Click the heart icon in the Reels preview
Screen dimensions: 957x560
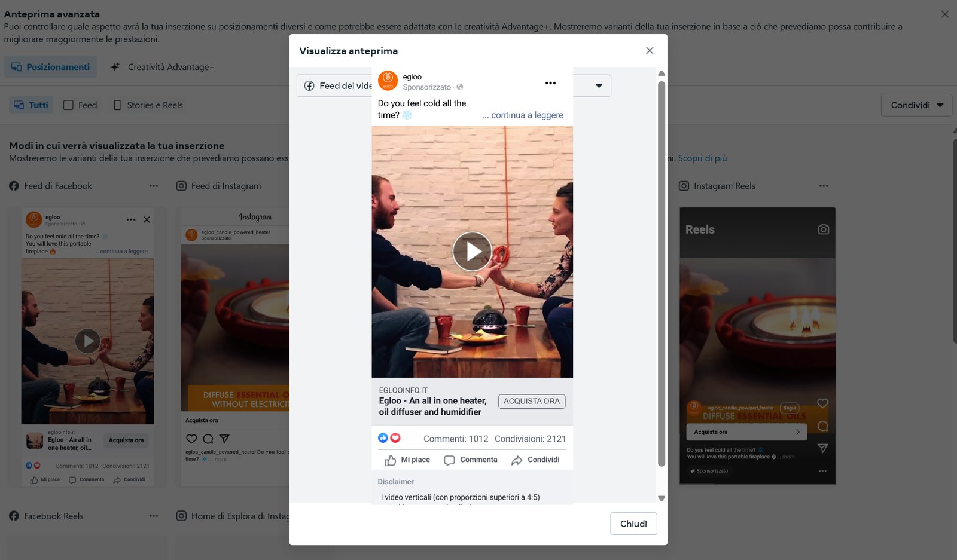[x=822, y=403]
